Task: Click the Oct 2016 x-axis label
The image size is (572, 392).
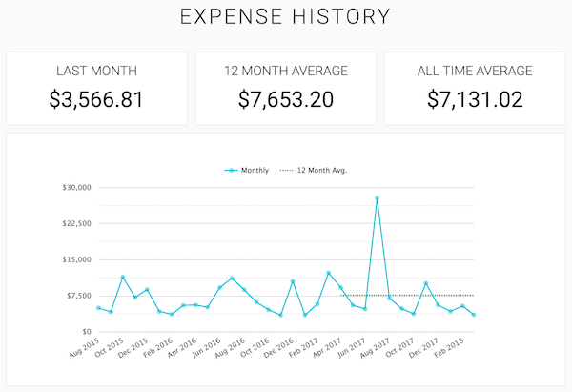Action: [255, 348]
